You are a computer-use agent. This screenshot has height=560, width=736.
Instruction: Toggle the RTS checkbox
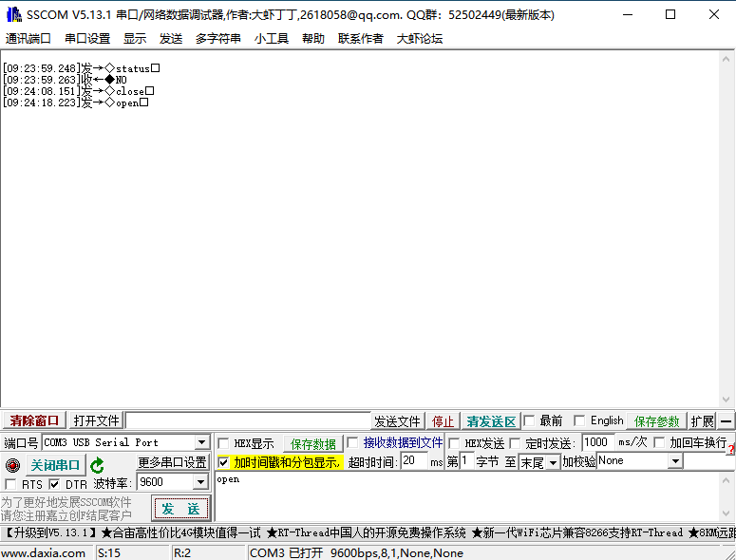10,484
